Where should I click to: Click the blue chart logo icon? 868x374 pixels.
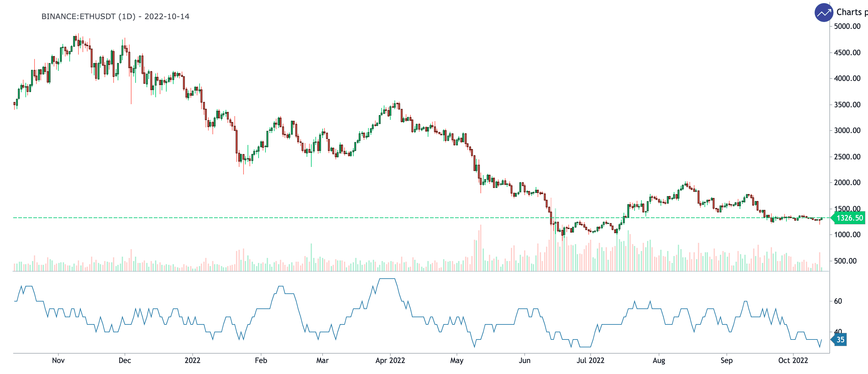click(823, 13)
